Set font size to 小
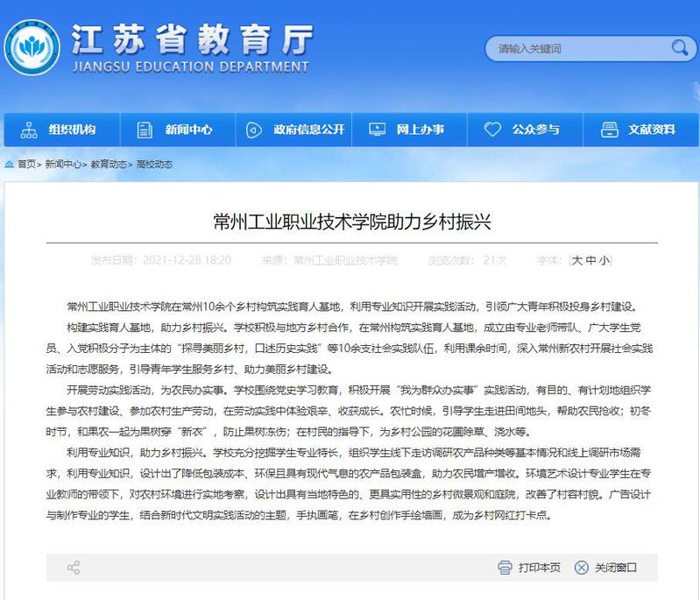 pyautogui.click(x=605, y=260)
